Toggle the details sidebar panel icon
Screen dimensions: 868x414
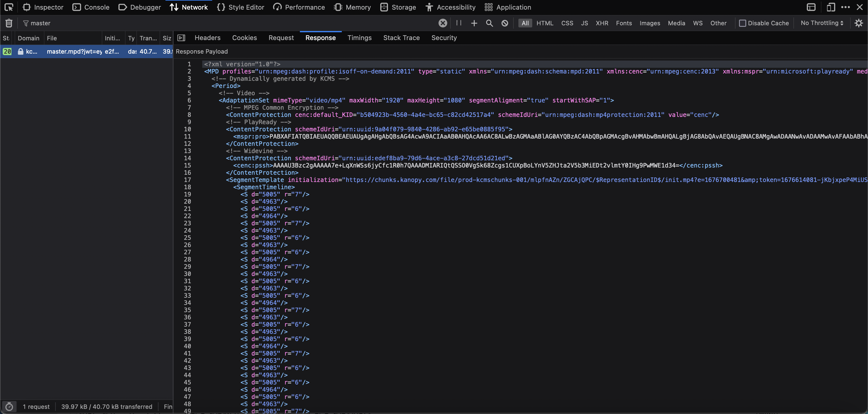tap(181, 38)
